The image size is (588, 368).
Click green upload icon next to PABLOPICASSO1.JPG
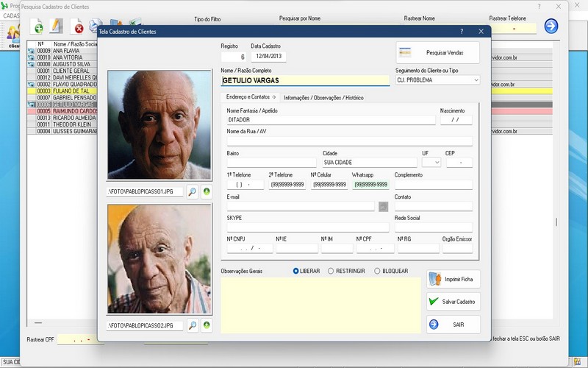[207, 191]
